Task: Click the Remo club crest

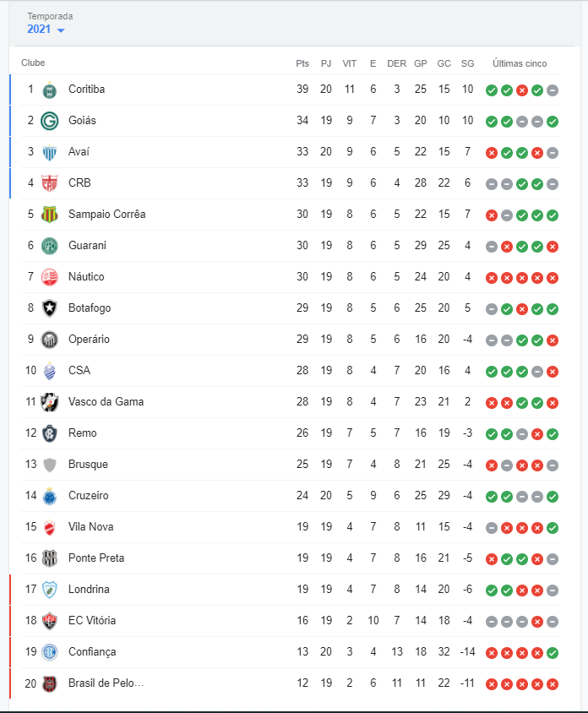Action: pos(50,433)
